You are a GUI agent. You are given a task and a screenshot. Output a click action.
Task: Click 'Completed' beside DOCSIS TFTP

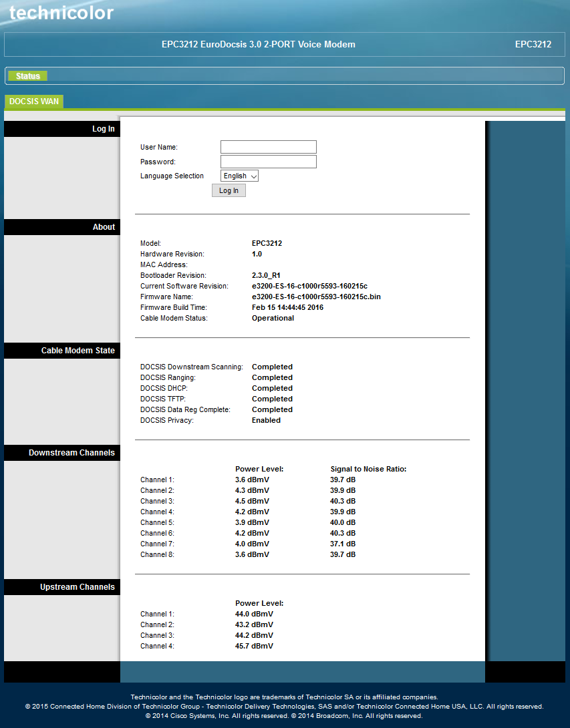point(272,399)
